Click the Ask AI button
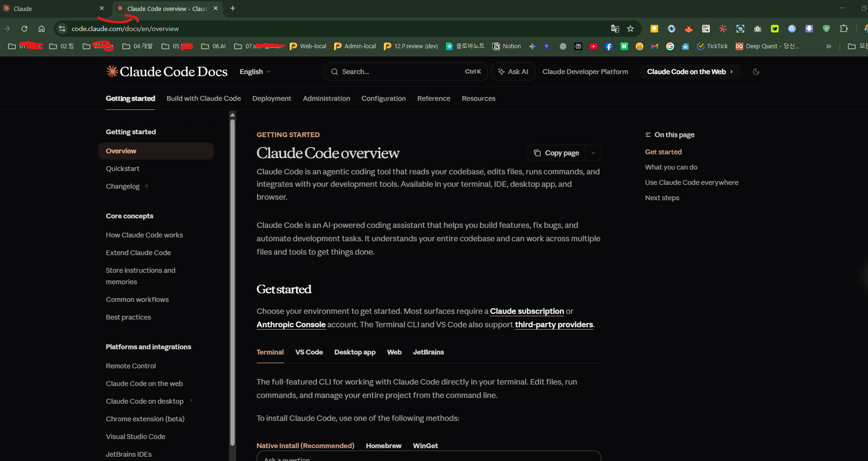 click(513, 72)
